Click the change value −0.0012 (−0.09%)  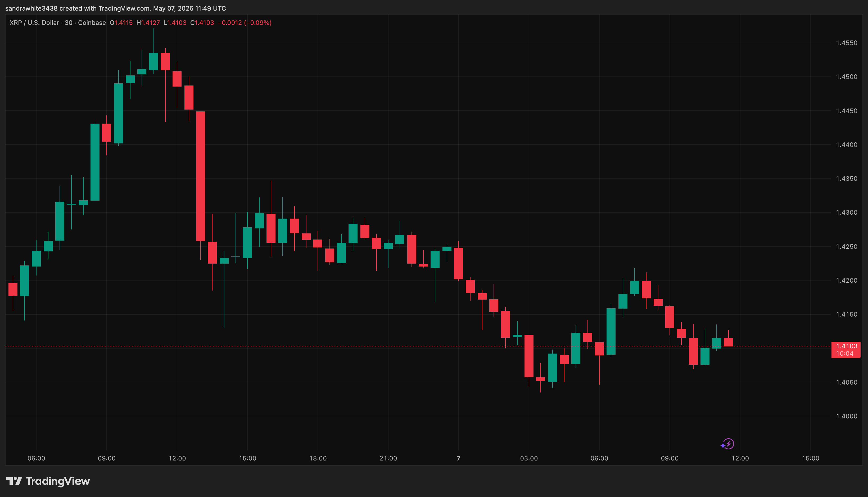[x=245, y=23]
